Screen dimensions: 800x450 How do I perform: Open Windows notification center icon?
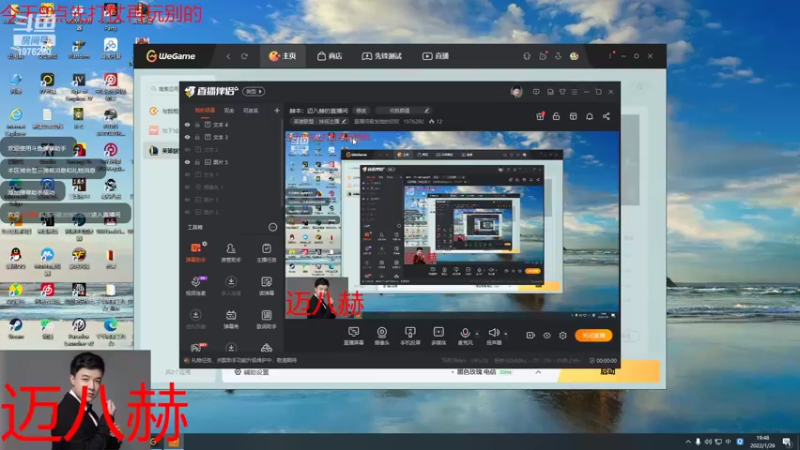click(x=787, y=442)
